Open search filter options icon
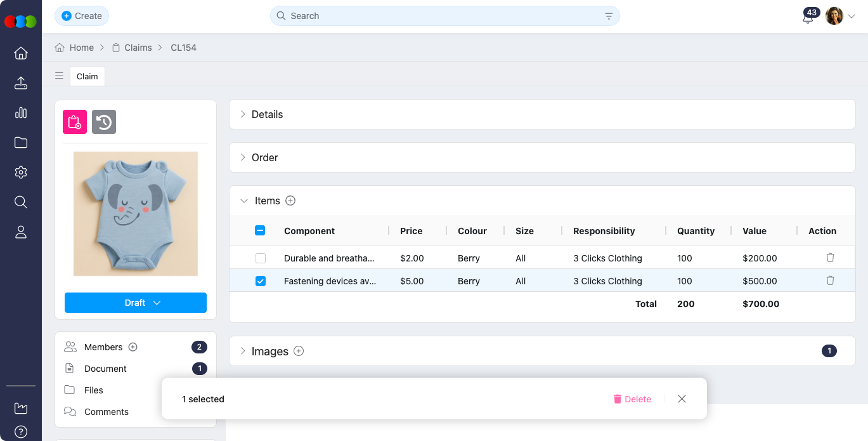The height and width of the screenshot is (441, 868). coord(609,16)
